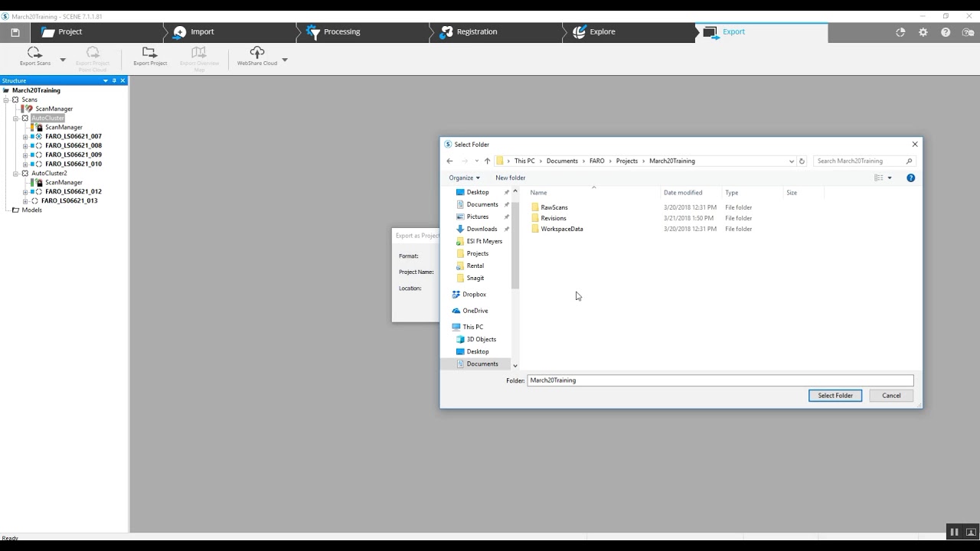Expand the FARO_LS06621_010 scan node
Screen dimensions: 980x551
tap(25, 164)
